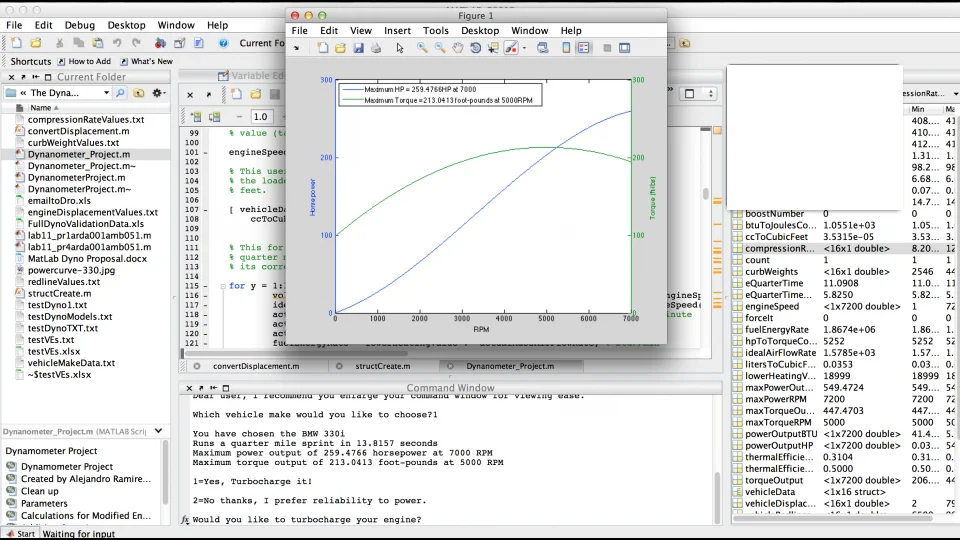Select the Dynanometer_Project.m editor tab
The height and width of the screenshot is (540, 960).
[x=510, y=366]
